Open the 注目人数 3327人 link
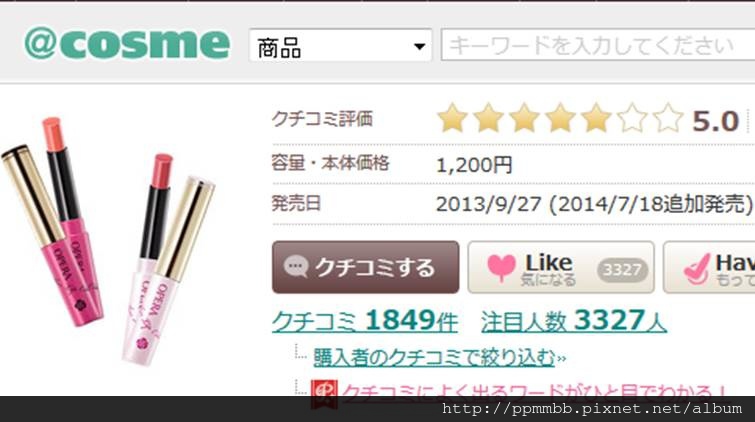 click(x=573, y=321)
